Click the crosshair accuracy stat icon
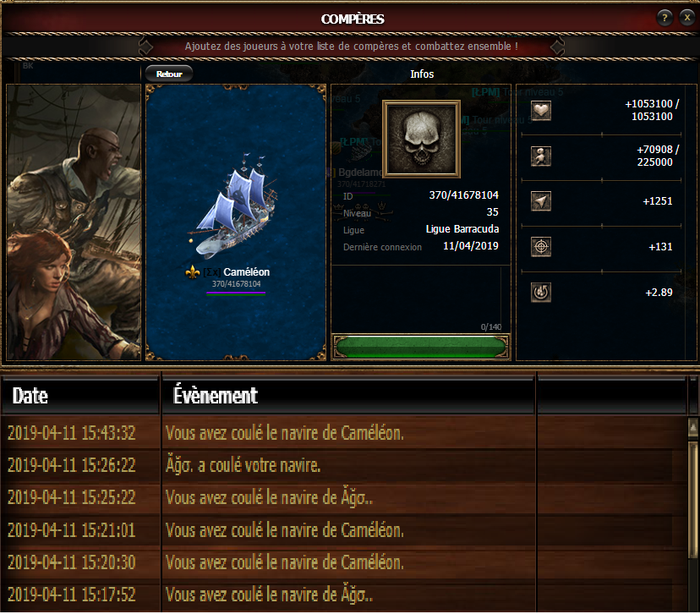 tap(540, 246)
